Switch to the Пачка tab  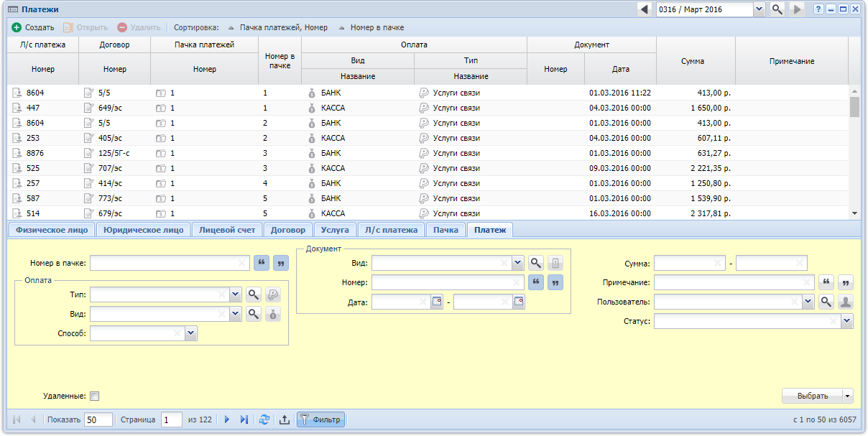tap(445, 230)
